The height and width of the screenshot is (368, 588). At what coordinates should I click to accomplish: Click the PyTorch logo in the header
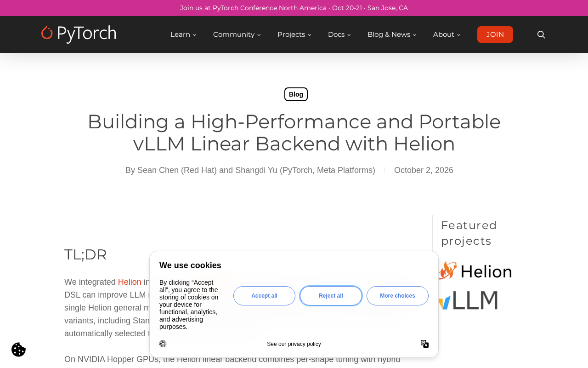tap(79, 34)
